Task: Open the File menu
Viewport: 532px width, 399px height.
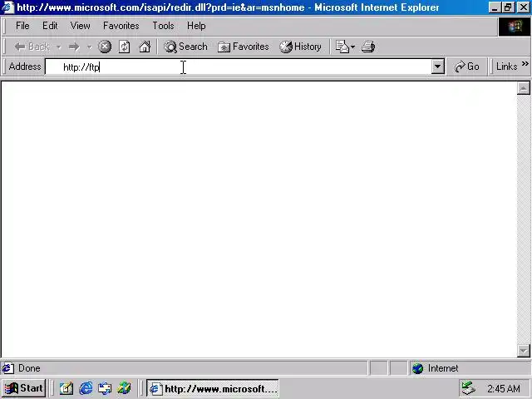Action: (22, 26)
